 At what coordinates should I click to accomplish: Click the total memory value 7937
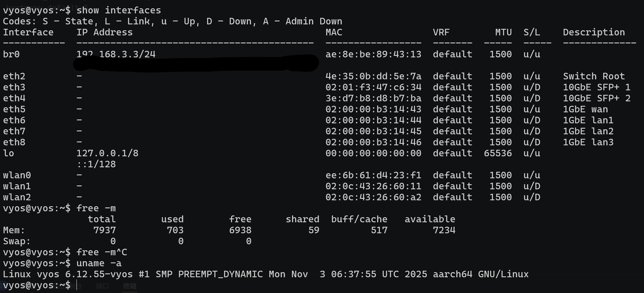pos(104,230)
